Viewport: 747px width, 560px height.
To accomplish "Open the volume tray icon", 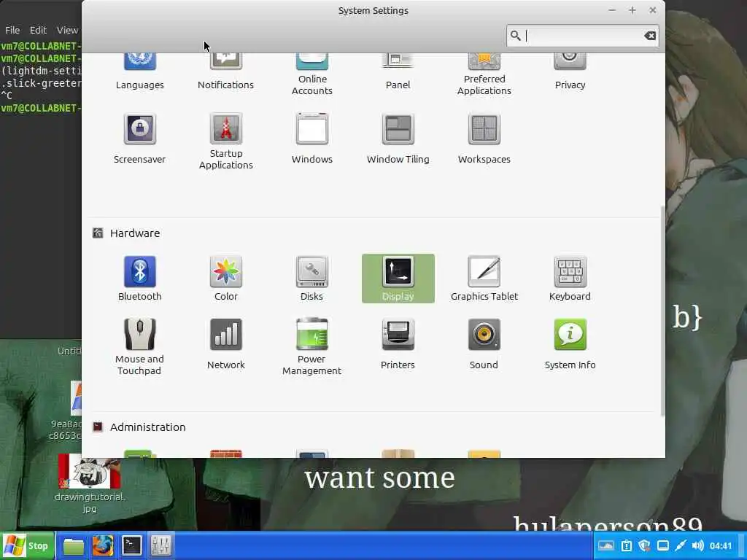I will tap(697, 545).
